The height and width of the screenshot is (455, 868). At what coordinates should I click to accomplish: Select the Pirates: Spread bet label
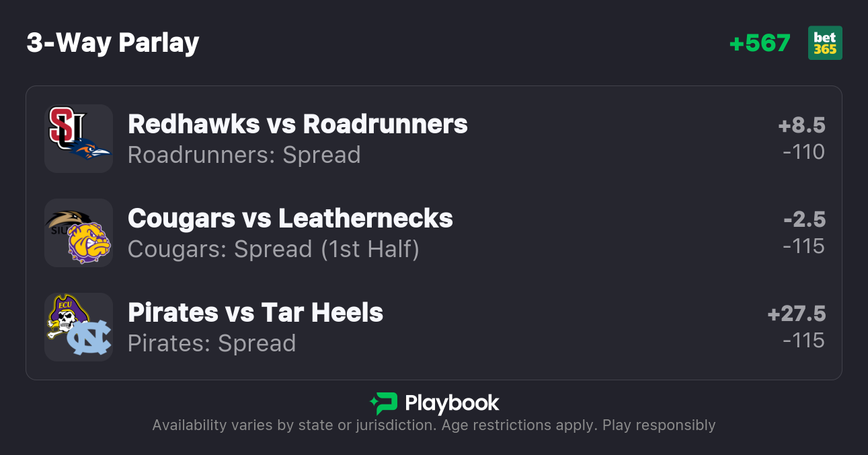tap(212, 343)
